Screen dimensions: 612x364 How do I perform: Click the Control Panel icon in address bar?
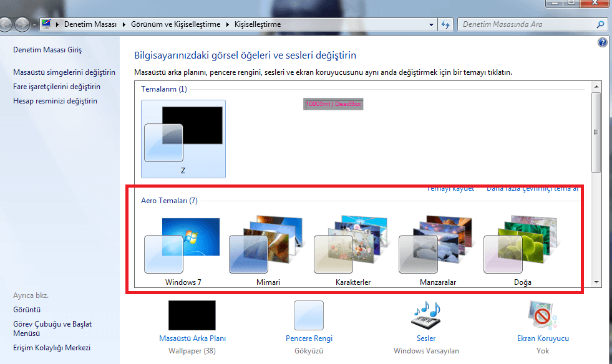click(x=46, y=24)
